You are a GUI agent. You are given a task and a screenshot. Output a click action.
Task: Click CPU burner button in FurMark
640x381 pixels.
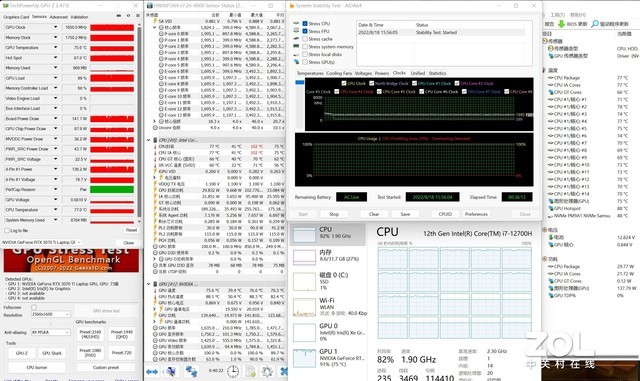click(x=37, y=368)
